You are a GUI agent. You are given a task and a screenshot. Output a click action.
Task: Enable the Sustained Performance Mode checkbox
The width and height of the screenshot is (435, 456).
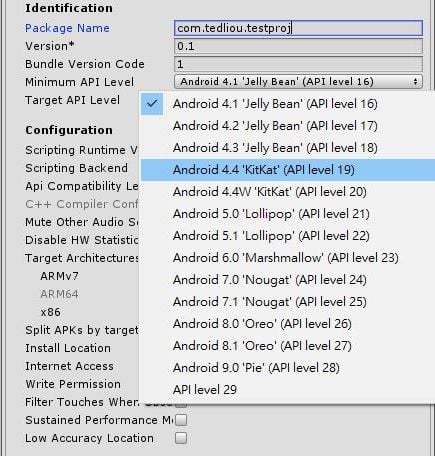click(x=181, y=420)
